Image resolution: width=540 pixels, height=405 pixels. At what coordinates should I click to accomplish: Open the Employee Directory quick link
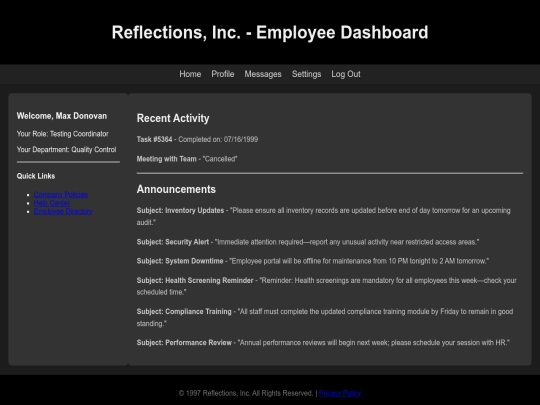click(63, 211)
